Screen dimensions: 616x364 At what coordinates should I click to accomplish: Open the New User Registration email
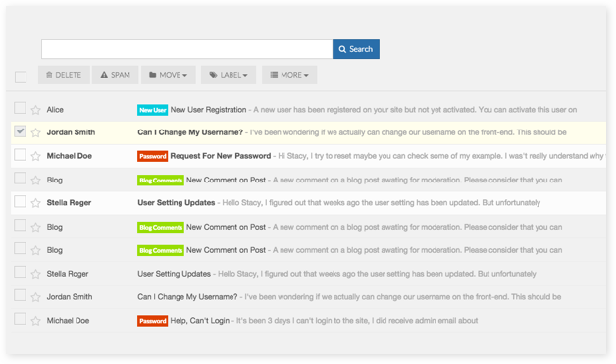[x=208, y=110]
